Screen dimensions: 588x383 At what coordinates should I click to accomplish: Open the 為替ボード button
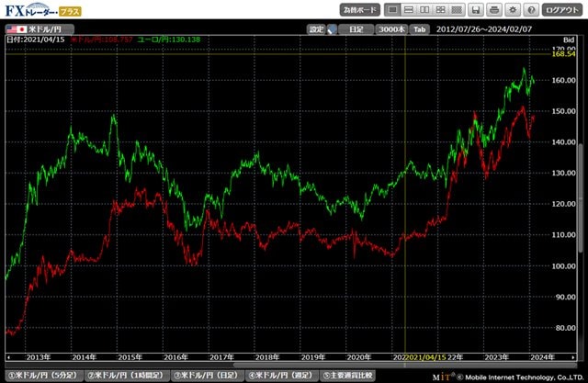(x=358, y=9)
